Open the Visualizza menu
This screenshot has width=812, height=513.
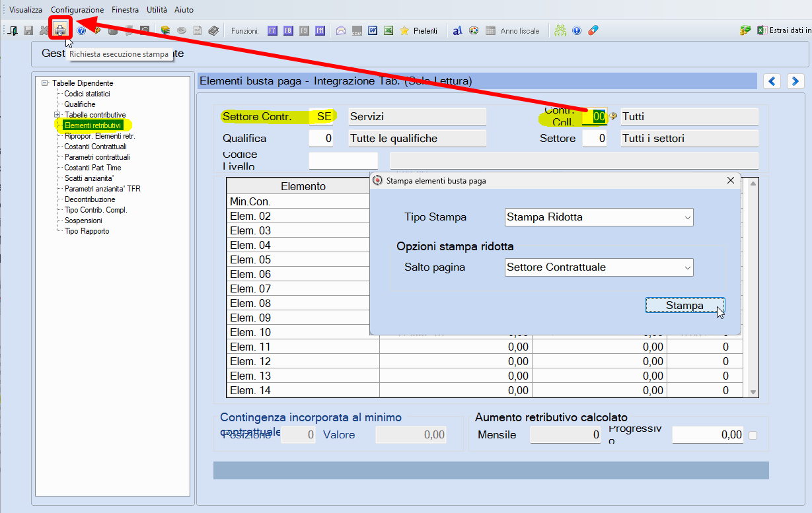coord(26,10)
